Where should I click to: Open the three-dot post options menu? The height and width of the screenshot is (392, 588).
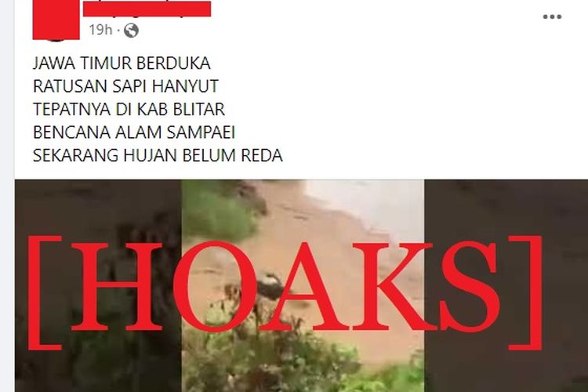[x=553, y=16]
